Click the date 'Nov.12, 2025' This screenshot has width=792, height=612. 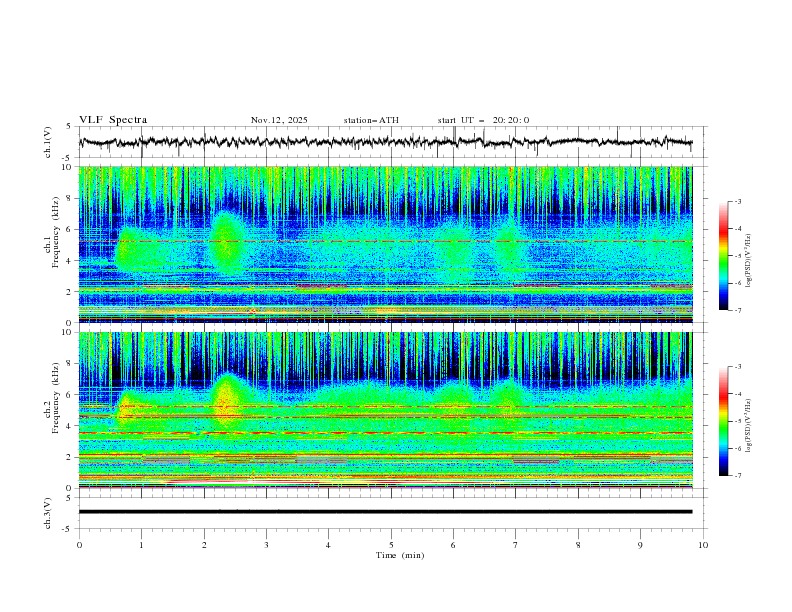pos(279,120)
